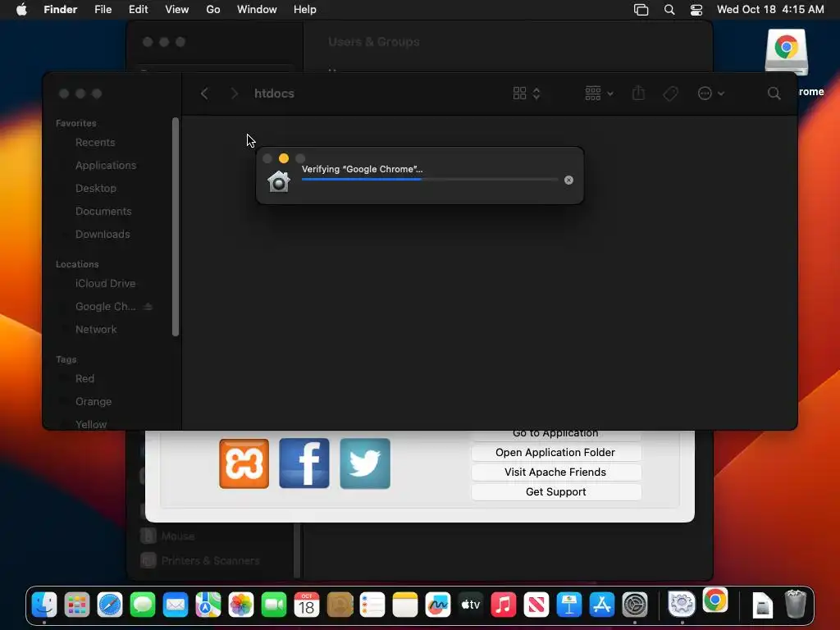840x630 pixels.
Task: Open Google Chrome disk image on desktop
Action: [787, 52]
